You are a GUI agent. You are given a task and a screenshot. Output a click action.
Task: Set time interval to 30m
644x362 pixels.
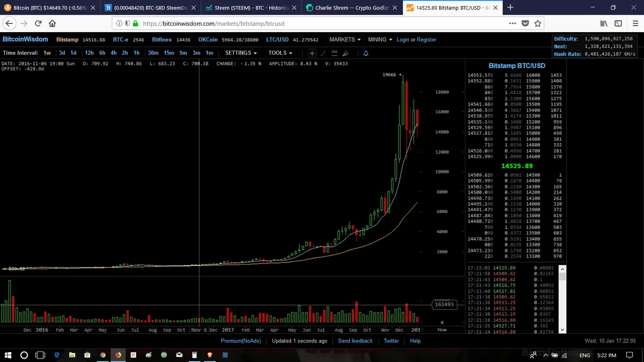tap(153, 53)
